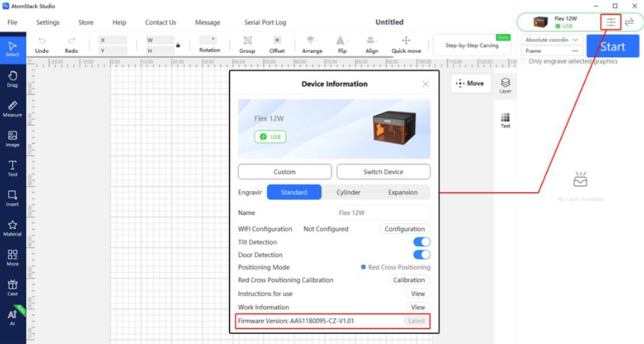Switch to Cylinder engraving mode

pos(348,192)
